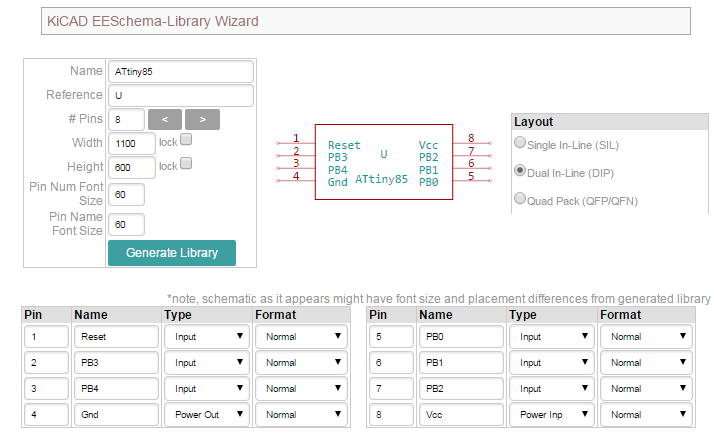This screenshot has width=714, height=441.
Task: Open Type dropdown for pin Reset
Action: click(207, 337)
